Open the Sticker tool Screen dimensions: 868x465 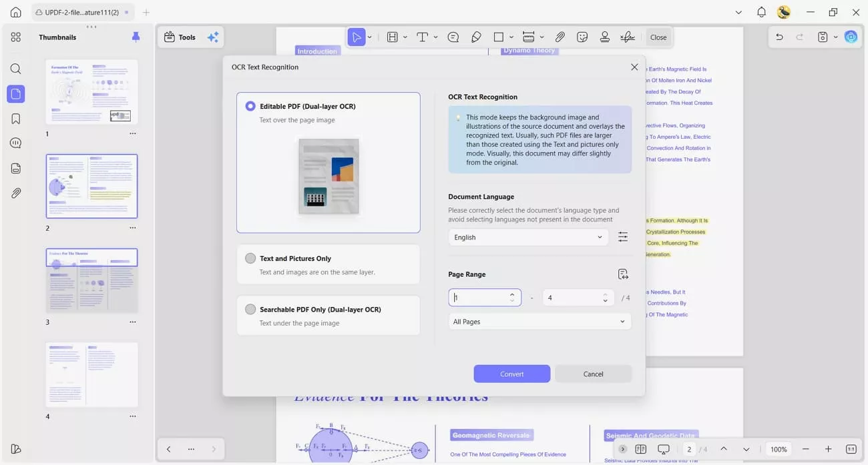pos(582,37)
